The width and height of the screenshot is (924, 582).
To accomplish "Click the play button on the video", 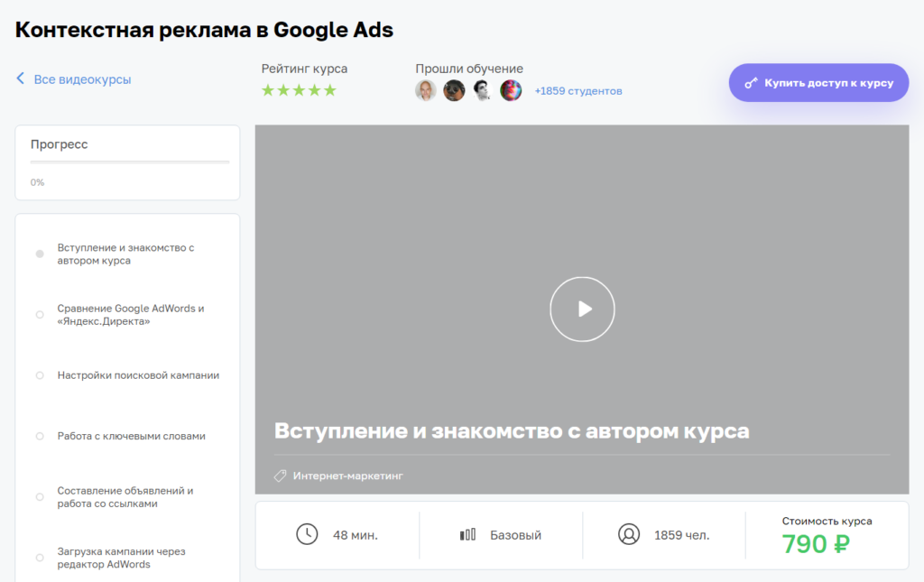I will coord(582,309).
